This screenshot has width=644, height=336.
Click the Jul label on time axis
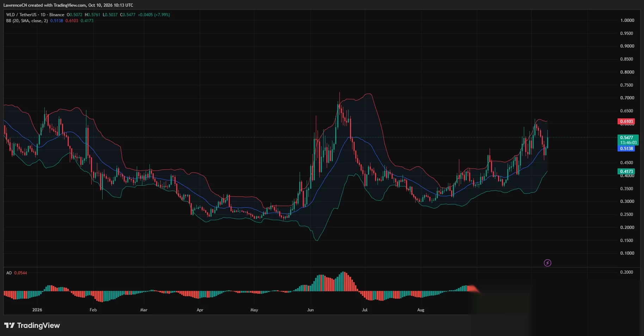[364, 310]
